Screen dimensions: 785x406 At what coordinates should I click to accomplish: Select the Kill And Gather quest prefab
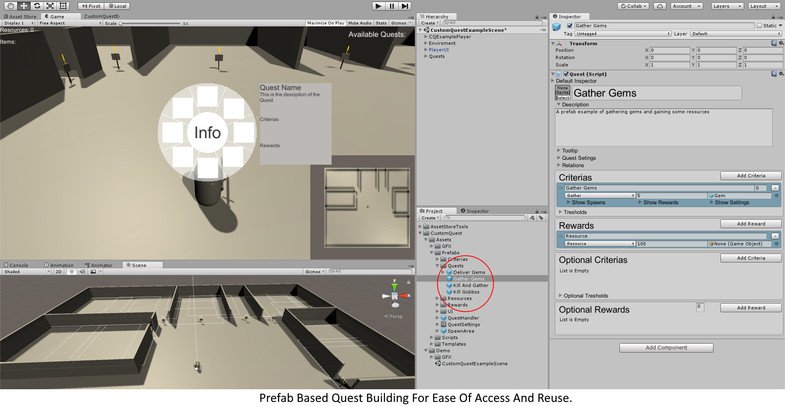(470, 285)
